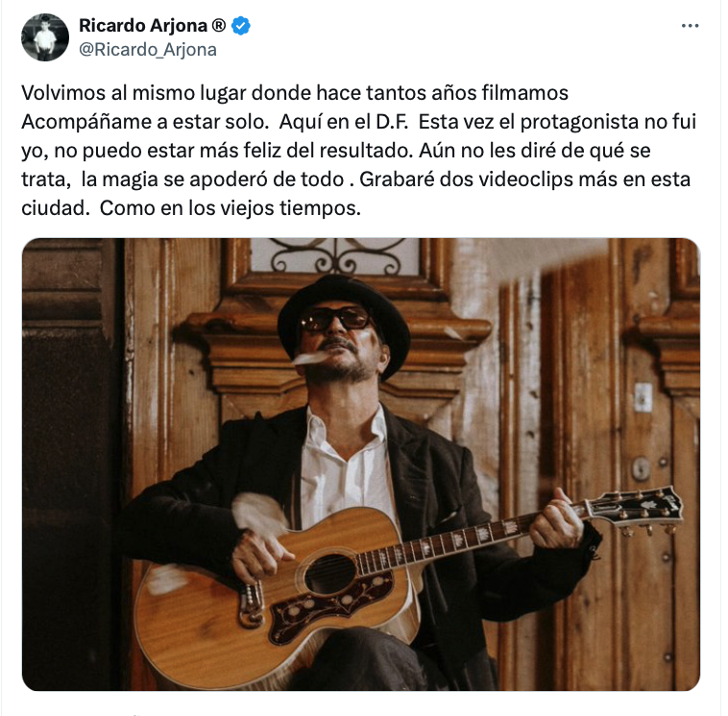Click the round door lock on wooden door
Image resolution: width=728 pixels, height=716 pixels.
point(642,468)
